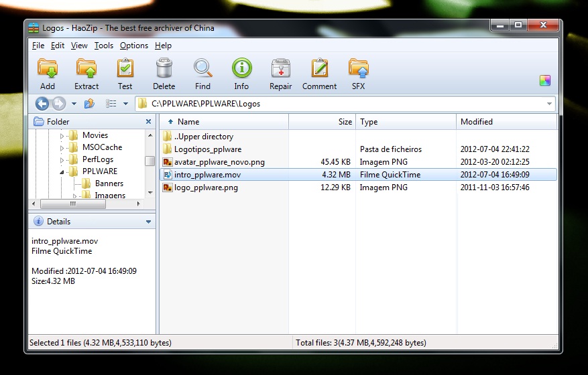
Task: Click the HaoZip title bar app icon
Action: (34, 28)
